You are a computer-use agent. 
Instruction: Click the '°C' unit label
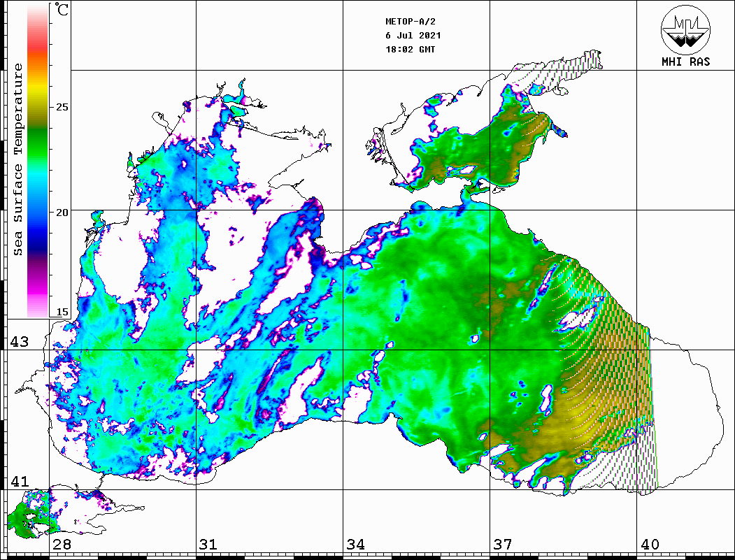pos(62,9)
